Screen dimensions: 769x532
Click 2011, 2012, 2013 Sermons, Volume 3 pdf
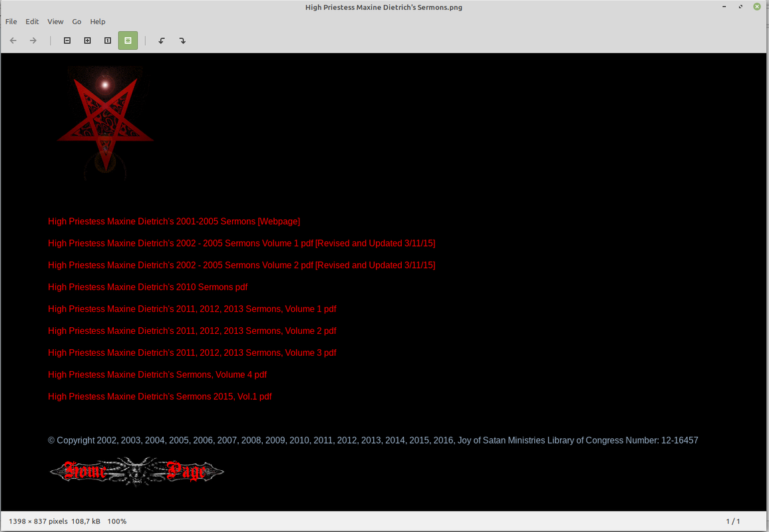tap(192, 352)
